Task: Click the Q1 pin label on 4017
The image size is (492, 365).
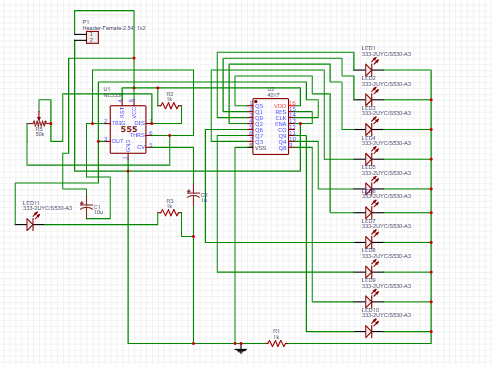Action: [x=259, y=112]
